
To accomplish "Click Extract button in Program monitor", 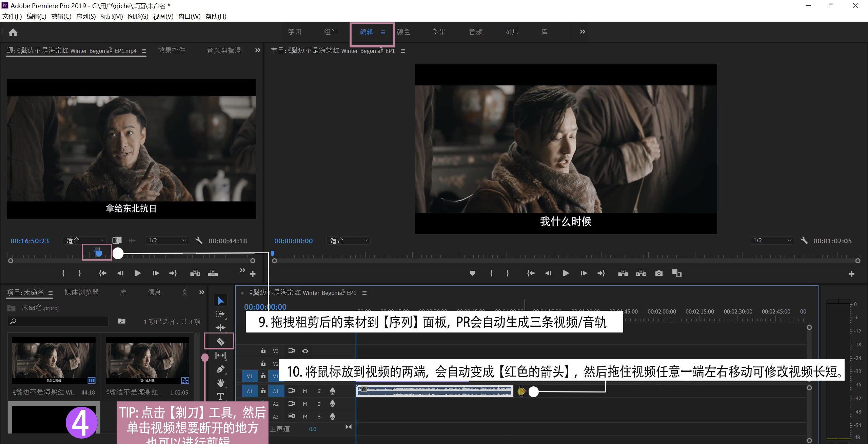I will (x=641, y=273).
